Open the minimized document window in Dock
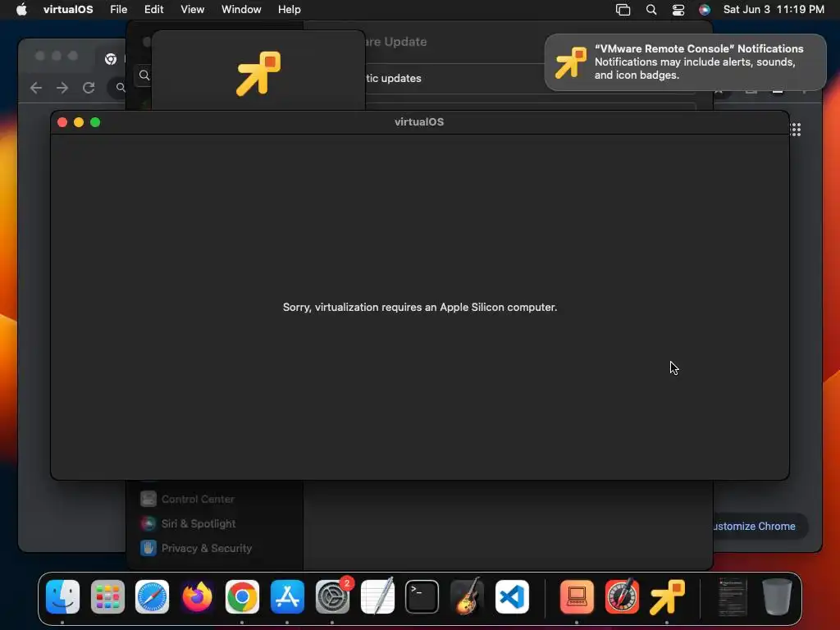Screen dimensions: 840x630 point(733,597)
